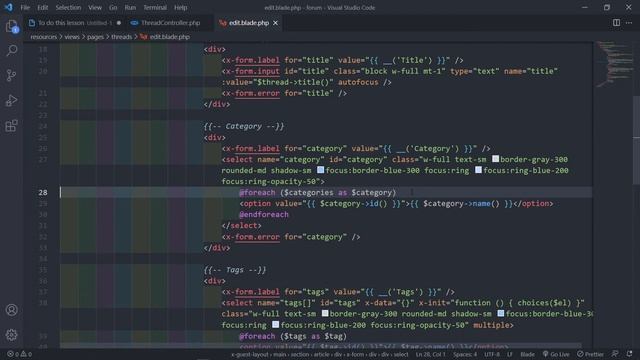The height and width of the screenshot is (360, 640).
Task: Click the resources breadcrumb
Action: (x=44, y=37)
